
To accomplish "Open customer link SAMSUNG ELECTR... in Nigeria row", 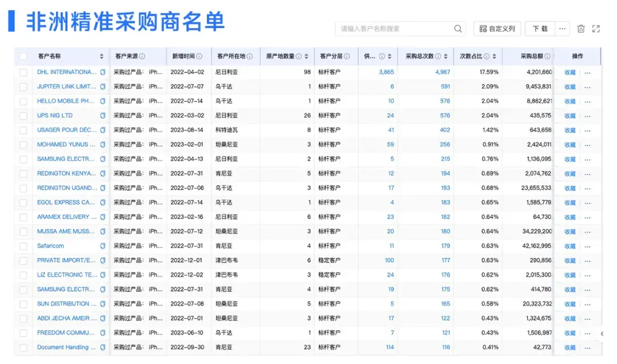I will tap(66, 159).
